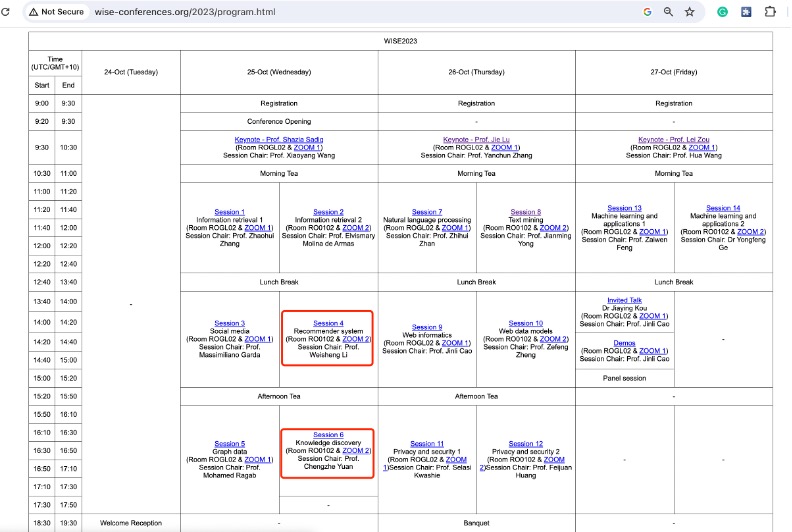Open Keynote - Prof. Jie Lu link
The height and width of the screenshot is (532, 792).
tap(476, 139)
